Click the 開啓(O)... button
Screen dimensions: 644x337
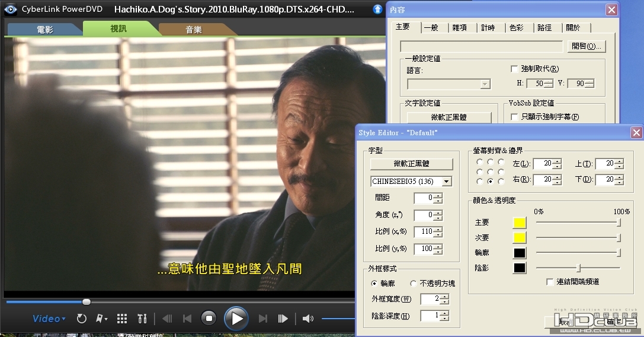pos(587,46)
